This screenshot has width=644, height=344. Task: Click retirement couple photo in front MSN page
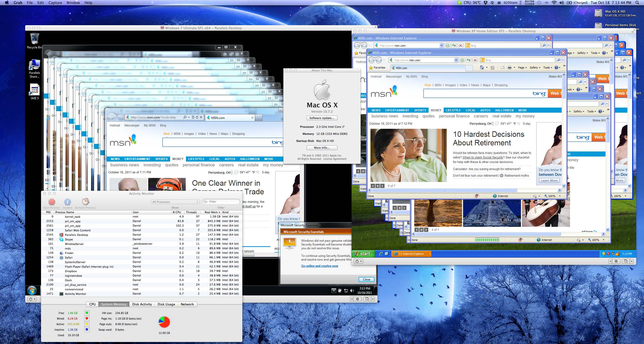pyautogui.click(x=408, y=155)
